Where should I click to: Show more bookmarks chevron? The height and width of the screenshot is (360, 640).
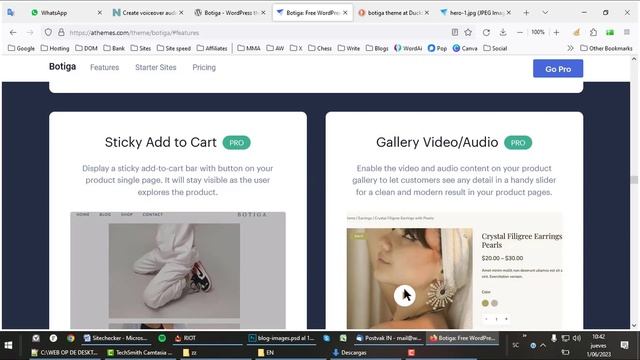click(570, 48)
